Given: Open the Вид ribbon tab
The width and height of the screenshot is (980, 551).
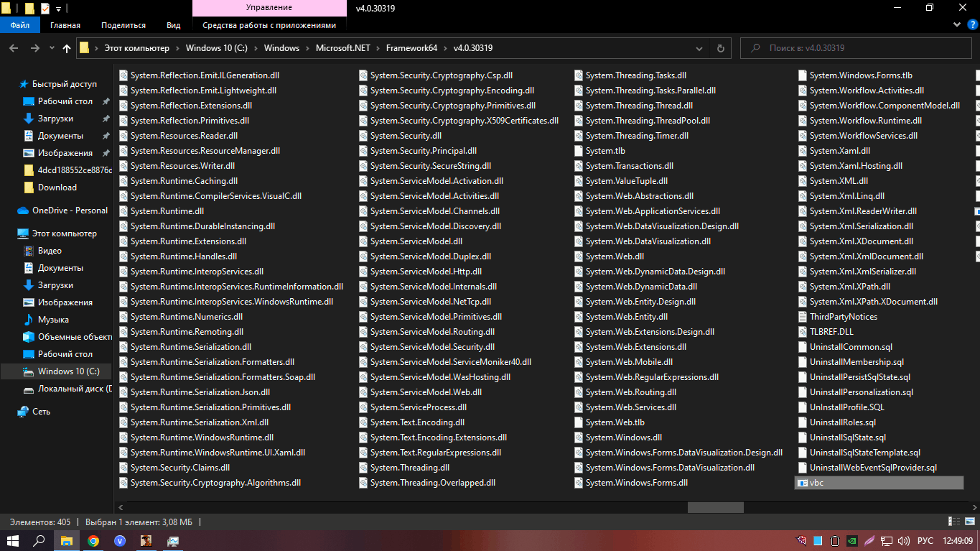Looking at the screenshot, I should coord(174,24).
